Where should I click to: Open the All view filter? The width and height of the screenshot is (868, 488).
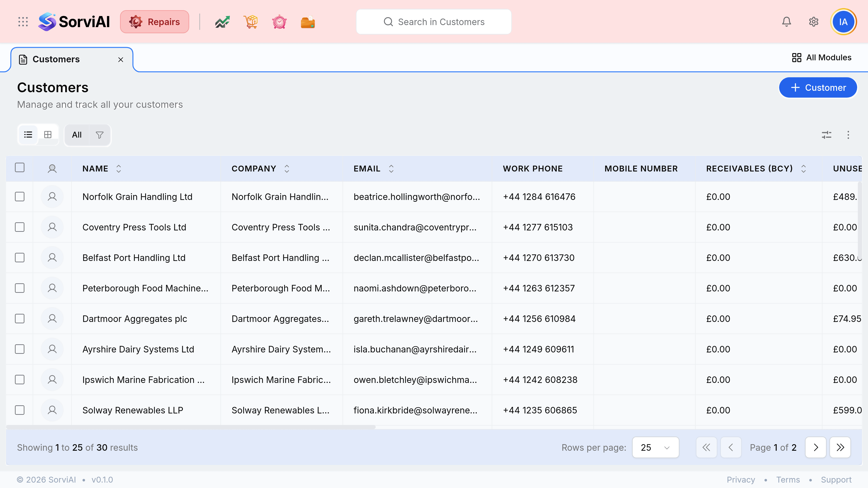coord(77,135)
